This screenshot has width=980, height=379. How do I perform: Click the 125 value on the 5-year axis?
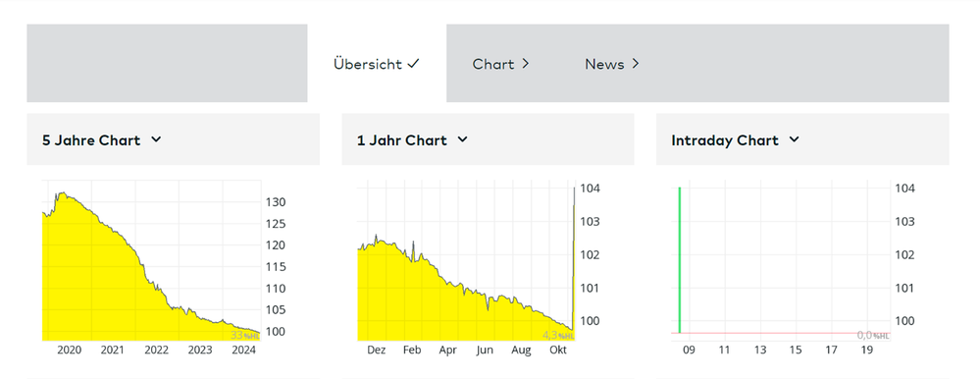point(277,224)
